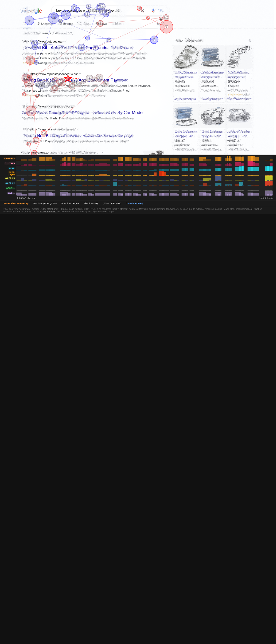Toggle the SALIENCY track label
Image resolution: width=276 pixels, height=644 pixels.
[9, 158]
